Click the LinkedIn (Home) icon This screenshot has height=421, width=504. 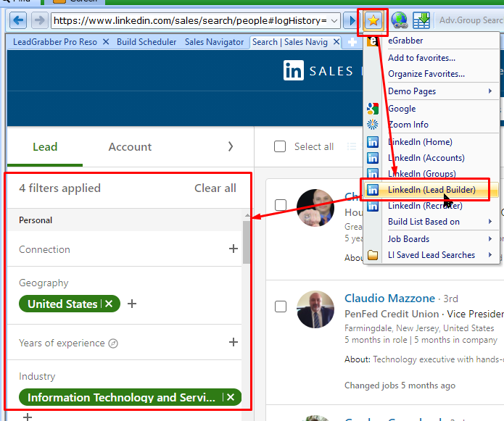(x=373, y=142)
